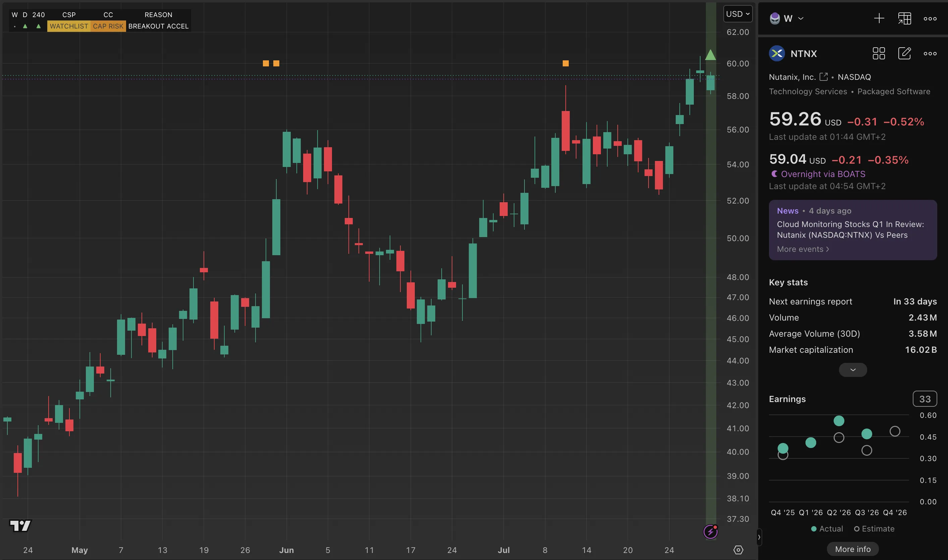
Task: Open Nutanix external link icon
Action: coord(824,76)
